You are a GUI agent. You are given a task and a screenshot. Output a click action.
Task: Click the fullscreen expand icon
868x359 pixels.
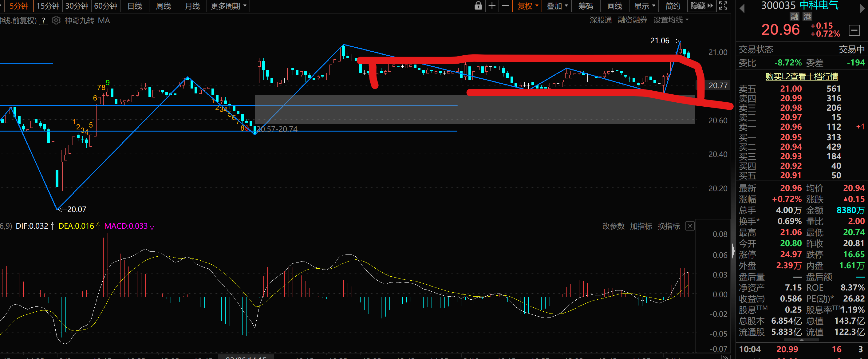coord(723,6)
